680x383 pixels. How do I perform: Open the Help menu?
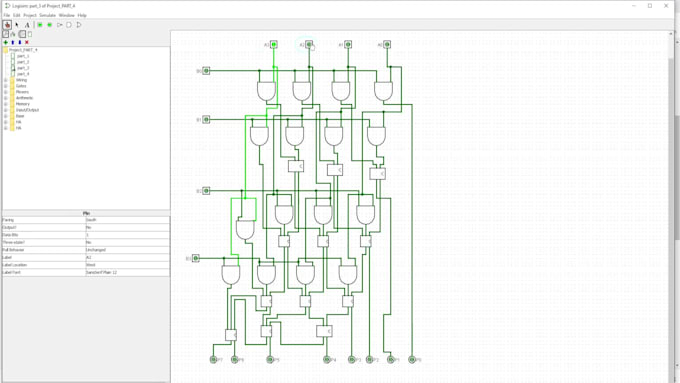click(82, 15)
